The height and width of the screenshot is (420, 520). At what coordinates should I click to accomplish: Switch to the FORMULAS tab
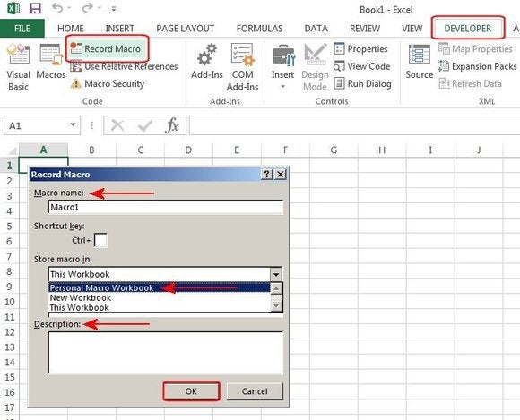point(260,29)
